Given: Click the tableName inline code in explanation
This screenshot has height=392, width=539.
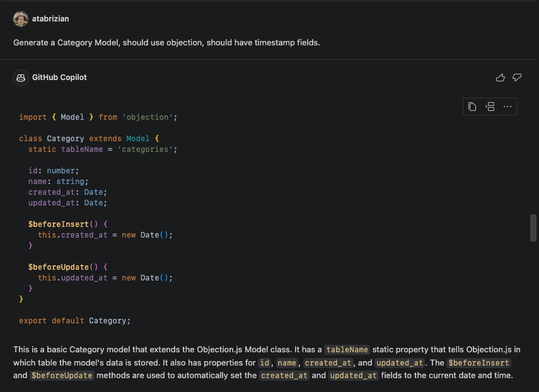Looking at the screenshot, I should pyautogui.click(x=347, y=350).
